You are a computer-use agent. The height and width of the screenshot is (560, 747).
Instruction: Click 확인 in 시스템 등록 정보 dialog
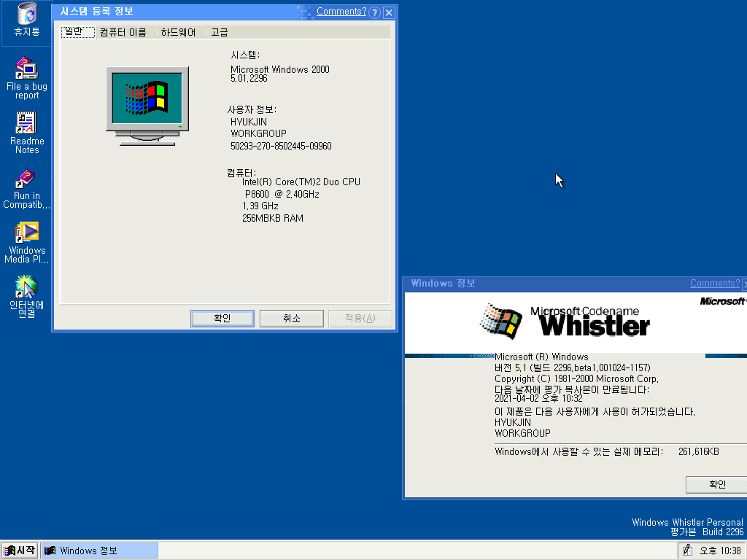point(222,318)
